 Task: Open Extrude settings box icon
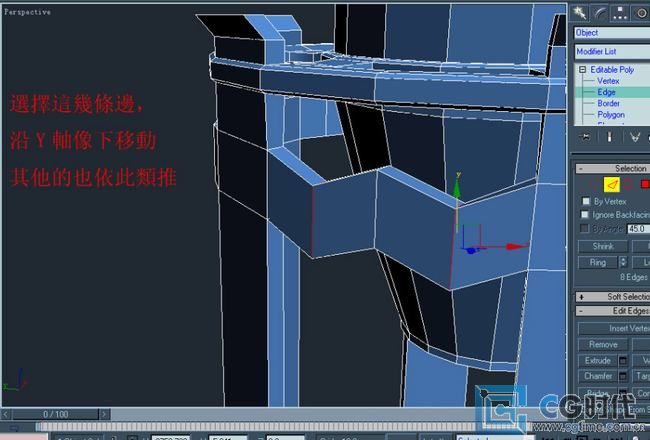point(623,360)
